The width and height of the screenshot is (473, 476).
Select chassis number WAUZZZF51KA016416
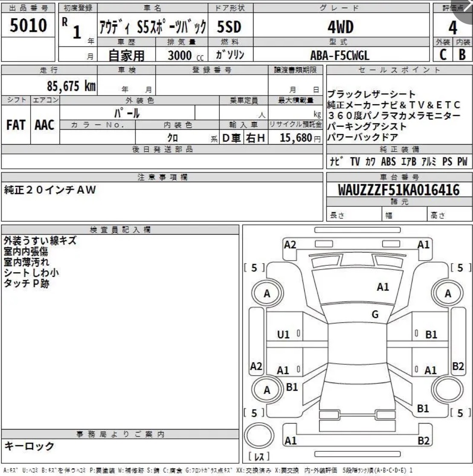(x=399, y=190)
